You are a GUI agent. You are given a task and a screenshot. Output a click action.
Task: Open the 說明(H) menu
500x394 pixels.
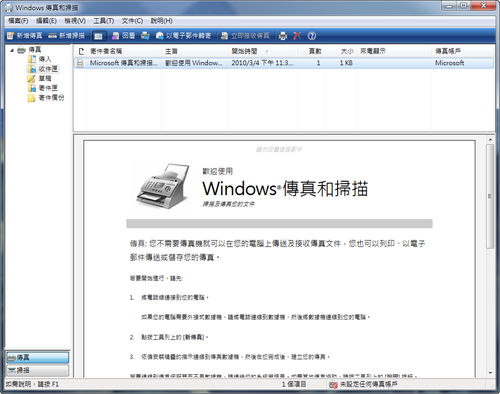(x=161, y=21)
